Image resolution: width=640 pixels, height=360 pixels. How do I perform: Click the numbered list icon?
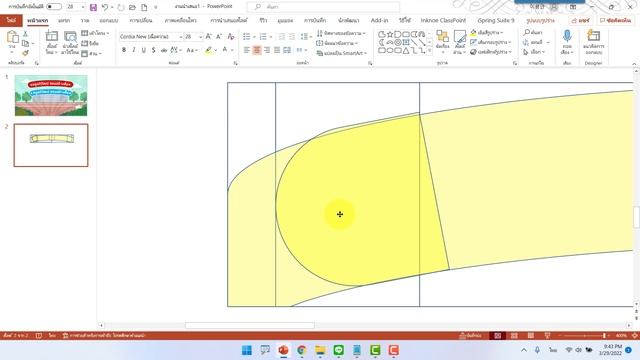[263, 37]
